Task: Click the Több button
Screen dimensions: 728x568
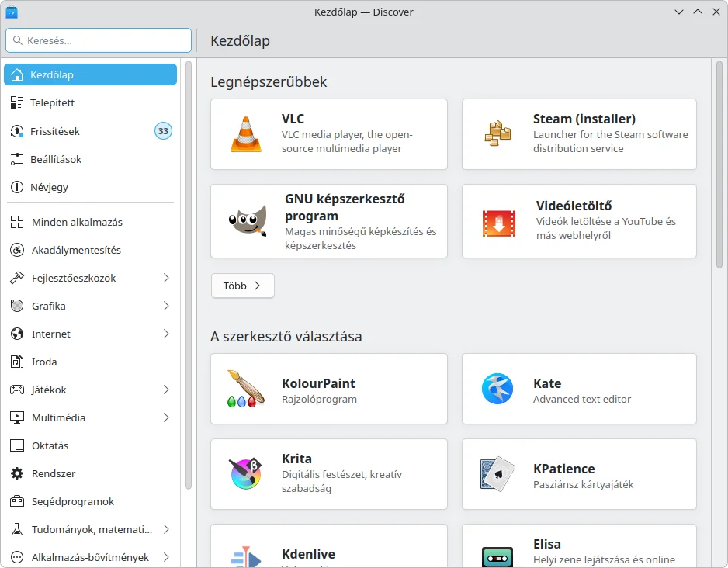Action: (243, 286)
